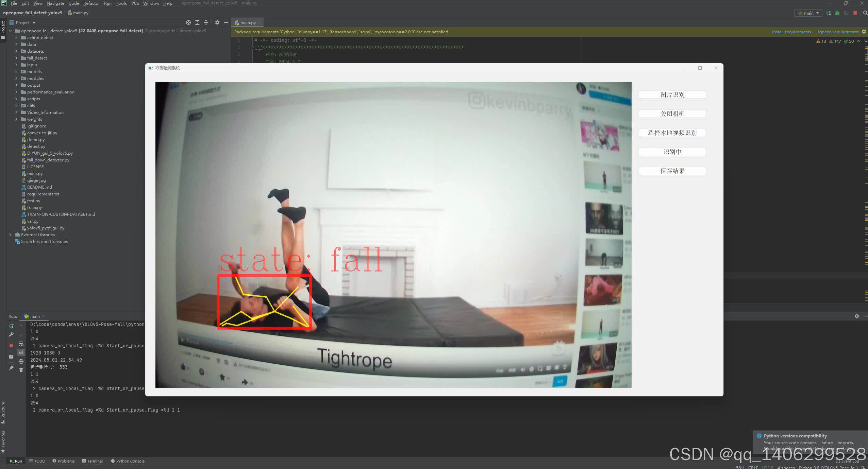Image resolution: width=868 pixels, height=469 pixels.
Task: Expand the datasets folder
Action: tap(16, 51)
